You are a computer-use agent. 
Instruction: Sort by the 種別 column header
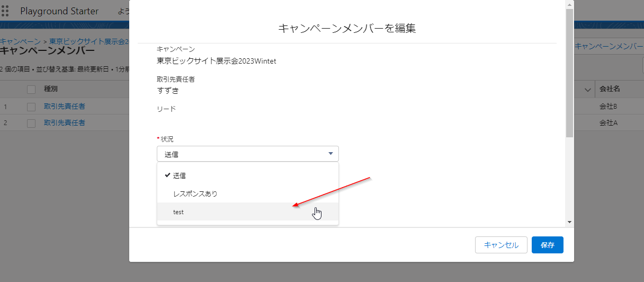51,89
